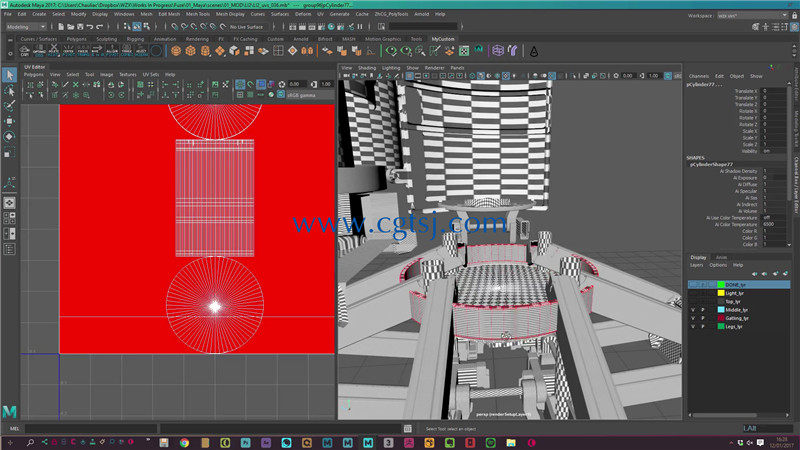
Task: Click the purple lattice cage shelf icon
Action: [498, 51]
